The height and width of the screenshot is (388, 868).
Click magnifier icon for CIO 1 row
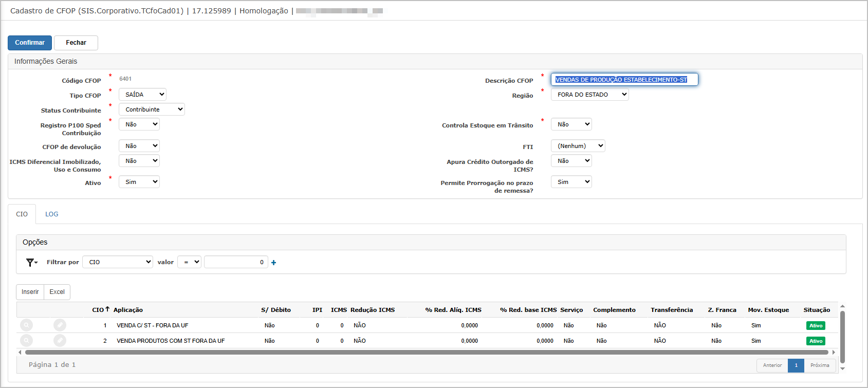pos(26,325)
